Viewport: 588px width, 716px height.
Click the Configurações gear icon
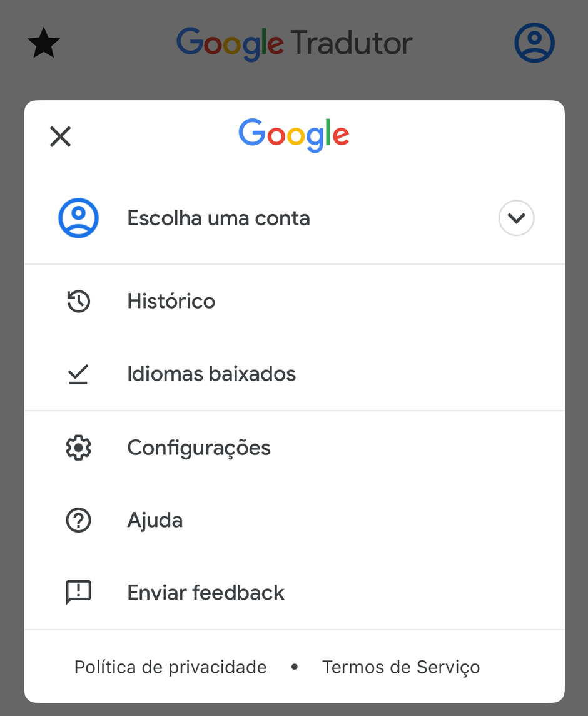[78, 448]
